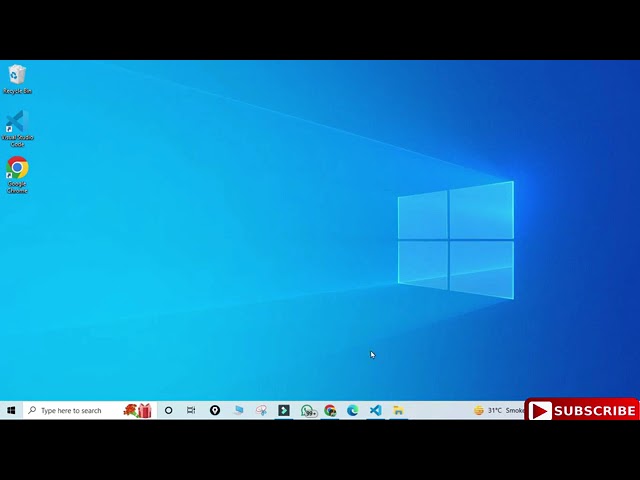Open the dark terminal-style app on taskbar
This screenshot has height=480, width=640.
(284, 410)
